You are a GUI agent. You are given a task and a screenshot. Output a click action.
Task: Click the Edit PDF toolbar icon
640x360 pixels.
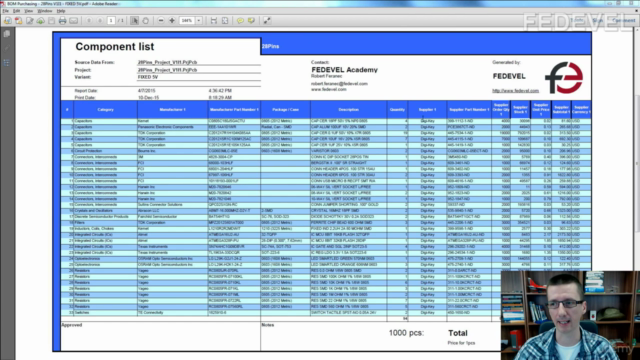30,20
